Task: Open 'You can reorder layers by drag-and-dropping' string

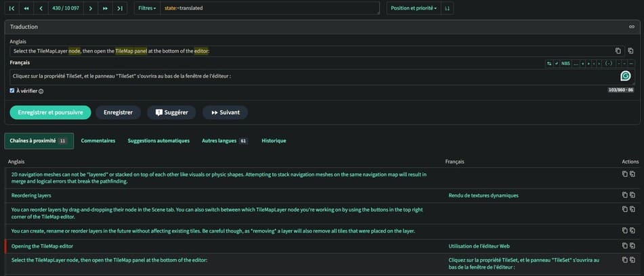Action: [217, 213]
